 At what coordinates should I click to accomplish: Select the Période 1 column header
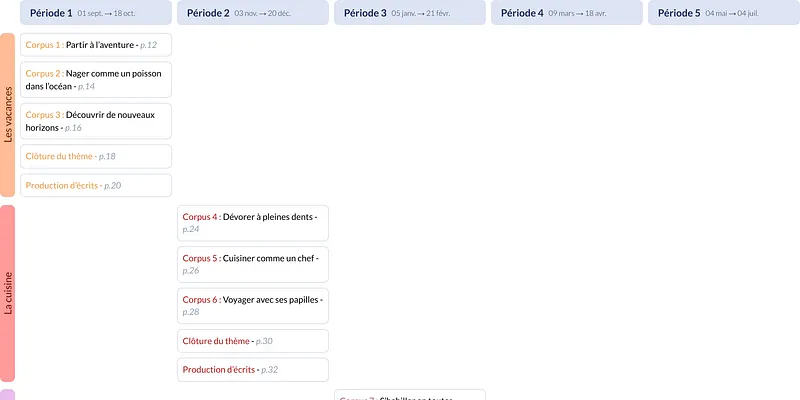[96, 12]
